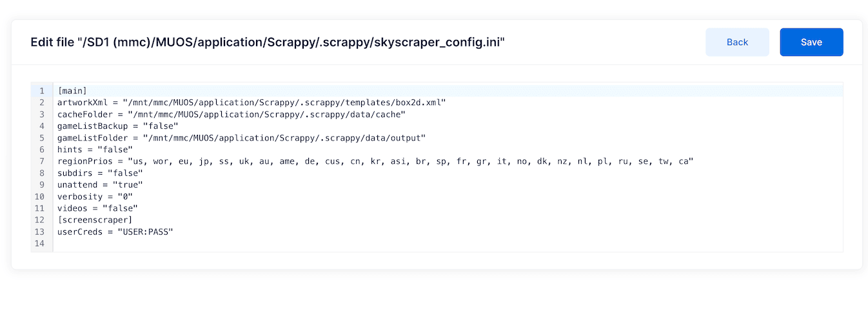The height and width of the screenshot is (312, 868).
Task: Click the unattend = "true" line
Action: click(100, 184)
